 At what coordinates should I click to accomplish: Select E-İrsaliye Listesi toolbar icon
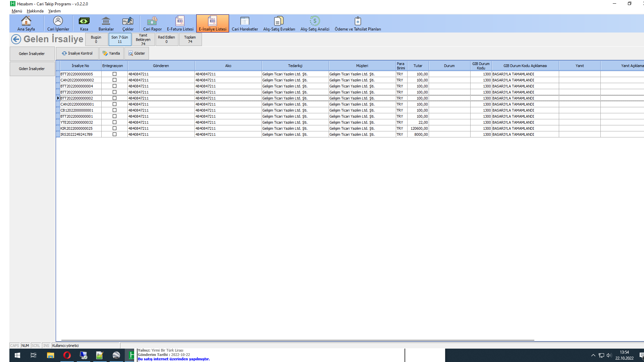pos(213,23)
